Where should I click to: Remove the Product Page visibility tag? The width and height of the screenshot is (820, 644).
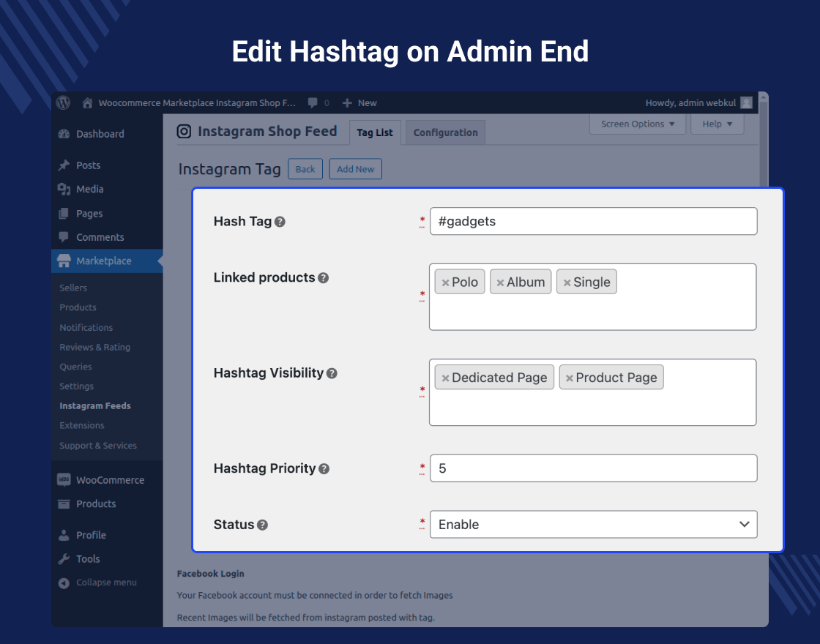(x=570, y=378)
